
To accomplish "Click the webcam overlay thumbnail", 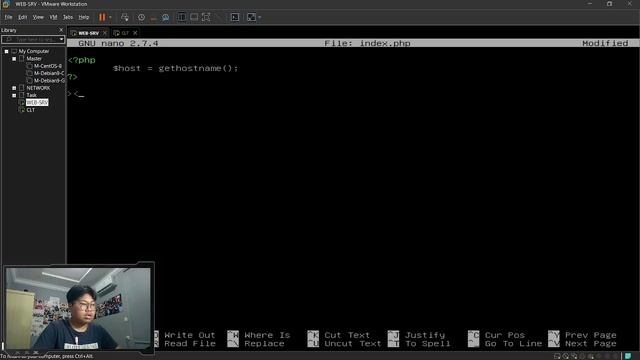I will (78, 308).
